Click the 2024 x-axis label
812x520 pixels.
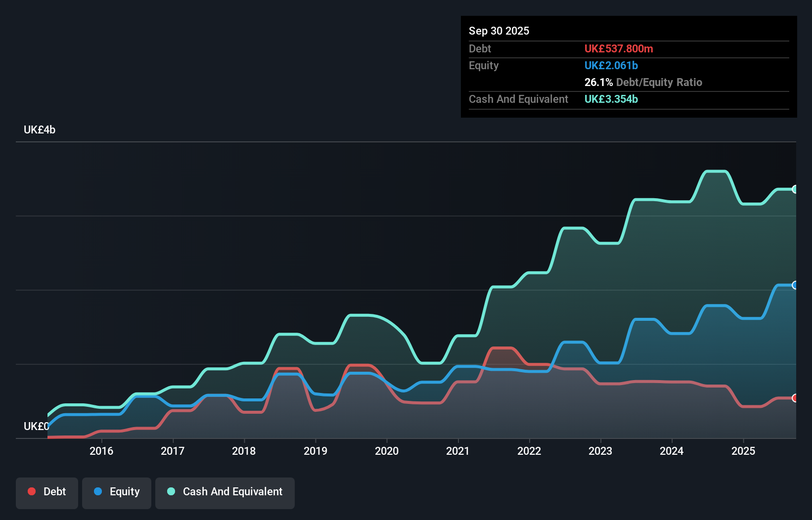pyautogui.click(x=672, y=451)
